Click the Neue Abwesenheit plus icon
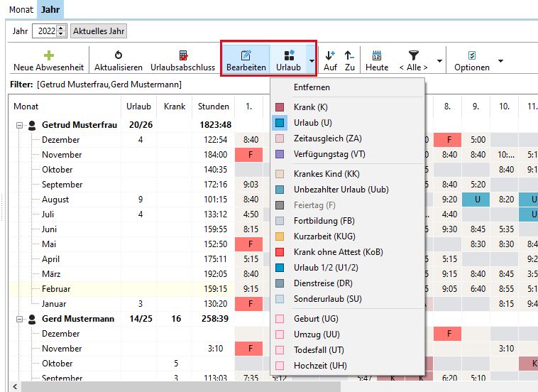 tap(48, 55)
